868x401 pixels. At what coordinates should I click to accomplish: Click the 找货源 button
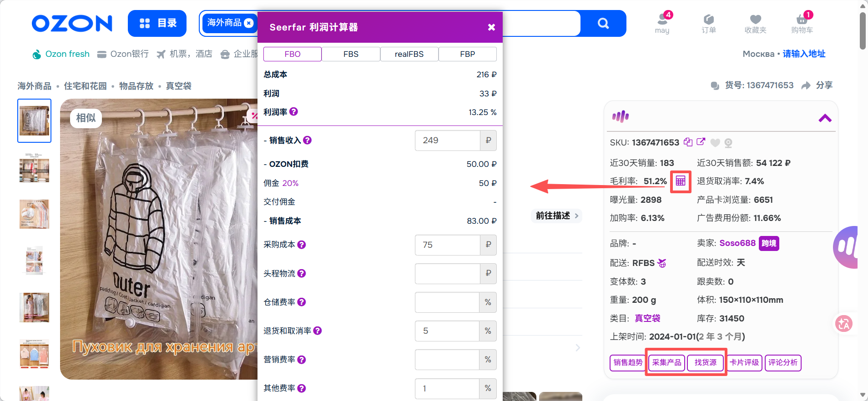click(705, 362)
